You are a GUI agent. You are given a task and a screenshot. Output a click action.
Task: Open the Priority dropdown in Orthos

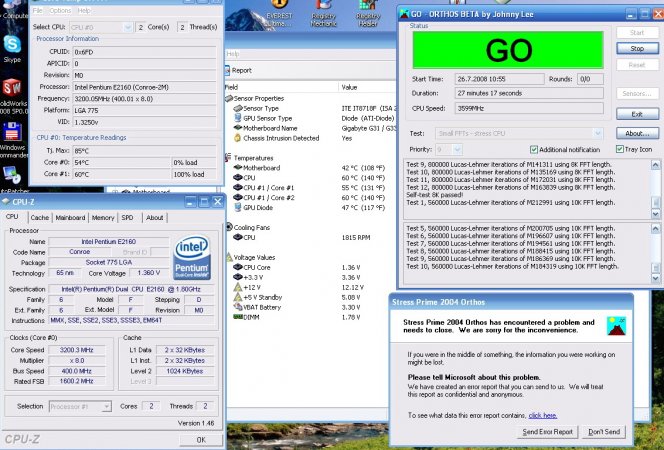[456, 149]
